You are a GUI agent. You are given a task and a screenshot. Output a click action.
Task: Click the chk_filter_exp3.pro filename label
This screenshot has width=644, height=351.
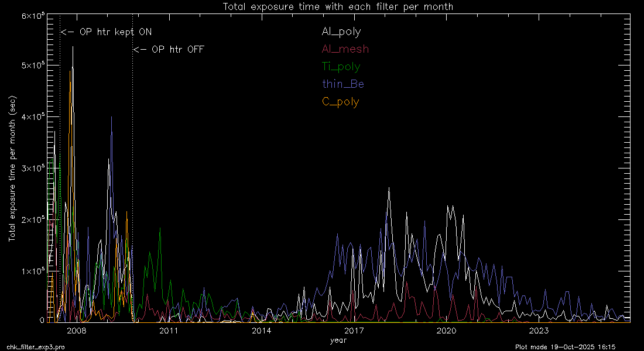coord(36,347)
